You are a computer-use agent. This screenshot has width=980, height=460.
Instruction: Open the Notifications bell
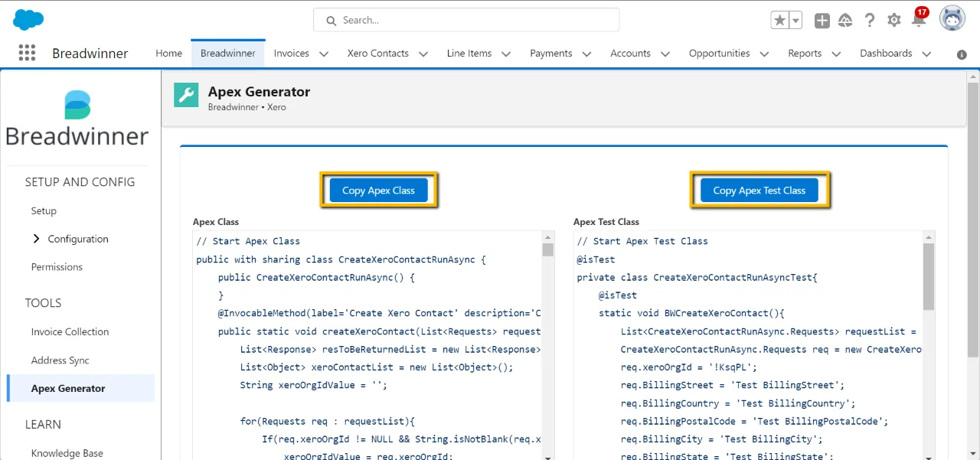[x=919, y=20]
